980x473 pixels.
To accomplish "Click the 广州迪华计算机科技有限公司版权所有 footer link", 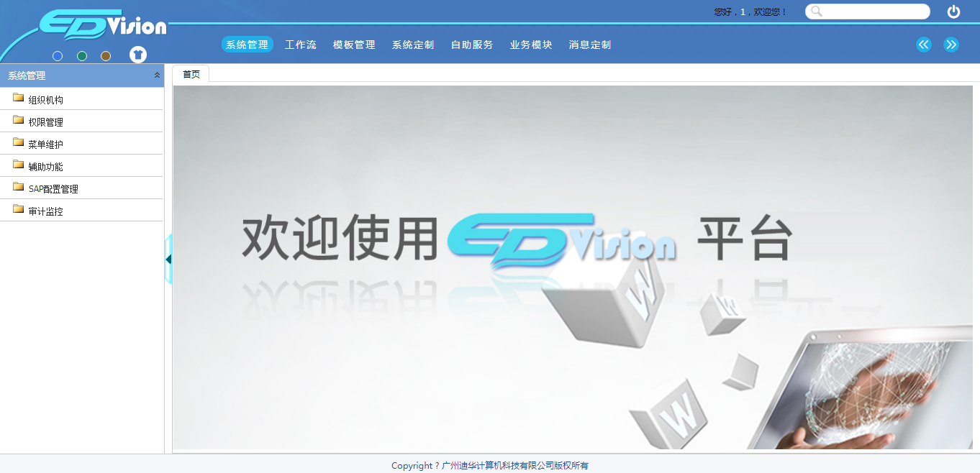I will (x=515, y=466).
